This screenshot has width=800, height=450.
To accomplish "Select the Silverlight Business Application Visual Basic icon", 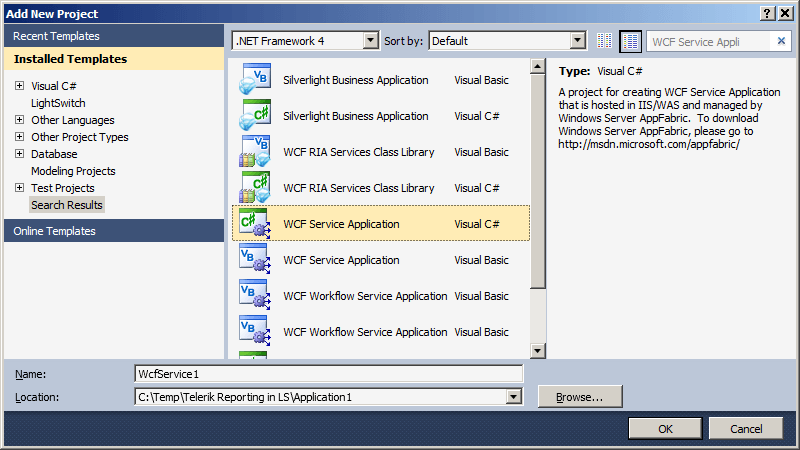I will (255, 79).
